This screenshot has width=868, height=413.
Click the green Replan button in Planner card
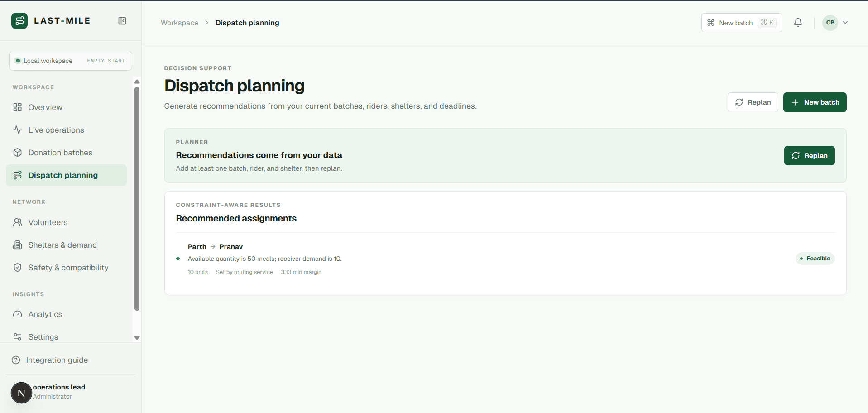(809, 156)
